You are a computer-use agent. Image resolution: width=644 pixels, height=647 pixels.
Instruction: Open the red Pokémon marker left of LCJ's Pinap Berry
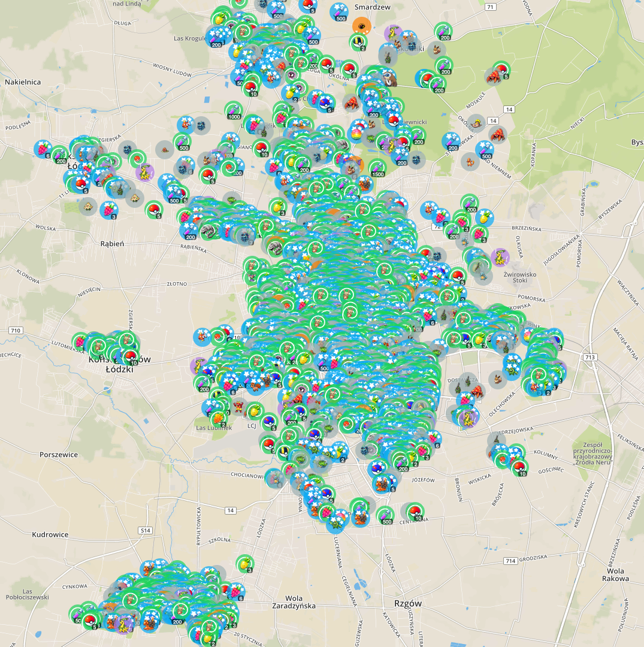pyautogui.click(x=239, y=407)
